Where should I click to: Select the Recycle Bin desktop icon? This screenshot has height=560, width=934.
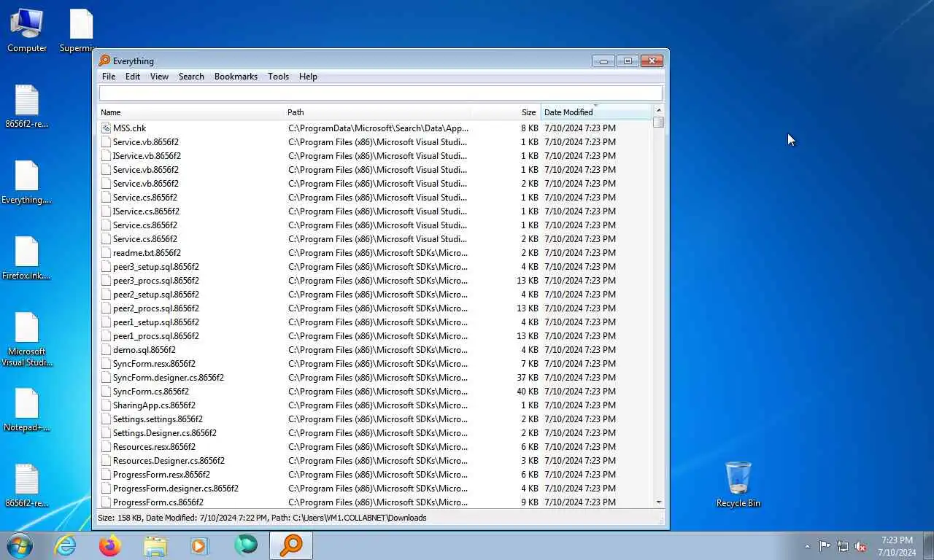tap(738, 484)
